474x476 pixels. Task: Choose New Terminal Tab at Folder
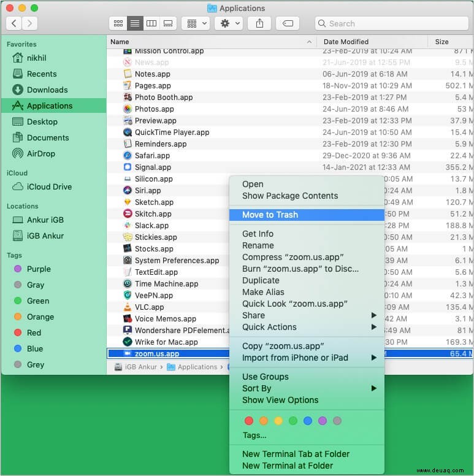307,454
